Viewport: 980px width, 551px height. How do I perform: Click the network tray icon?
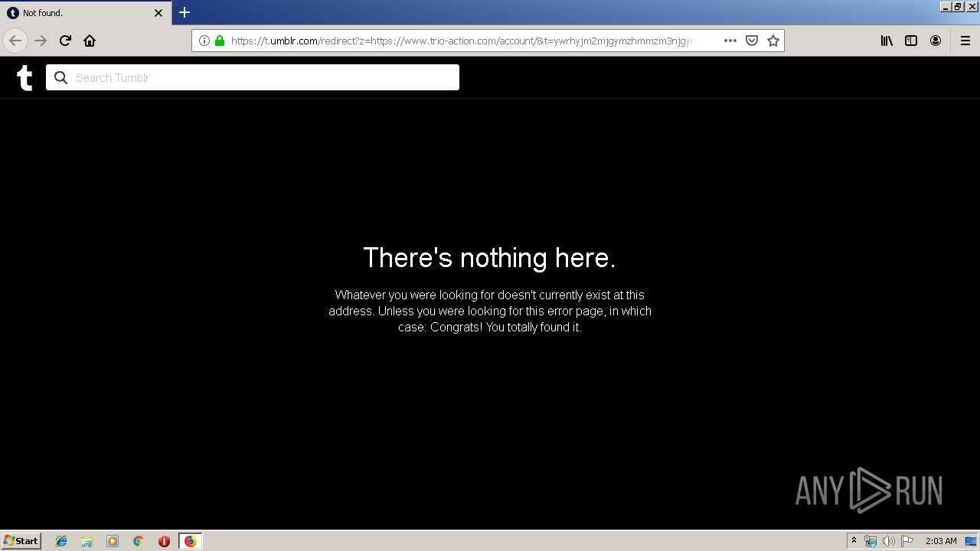tap(871, 541)
